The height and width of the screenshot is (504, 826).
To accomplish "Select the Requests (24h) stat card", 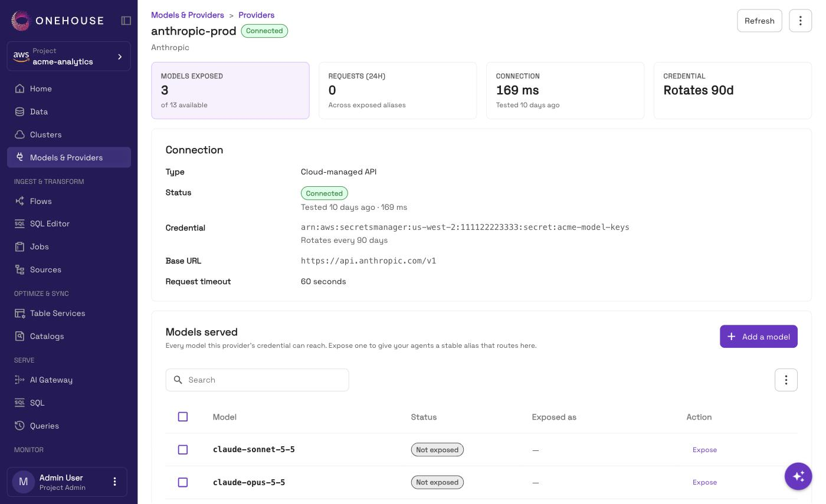I will (x=398, y=91).
